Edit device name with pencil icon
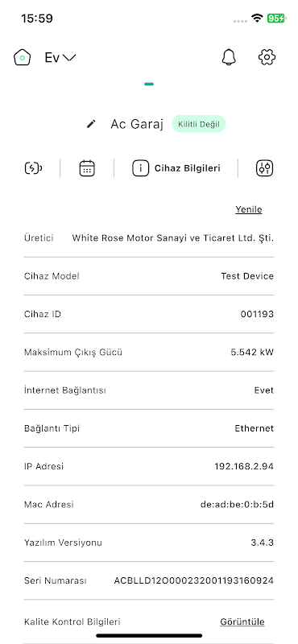Screen dimensions: 298x644 (x=91, y=124)
